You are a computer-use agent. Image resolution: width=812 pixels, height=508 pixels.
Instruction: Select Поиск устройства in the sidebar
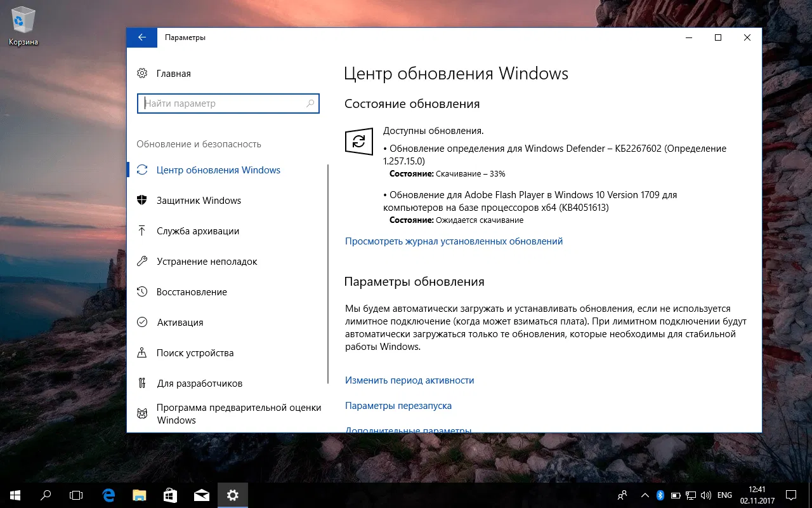(x=195, y=352)
